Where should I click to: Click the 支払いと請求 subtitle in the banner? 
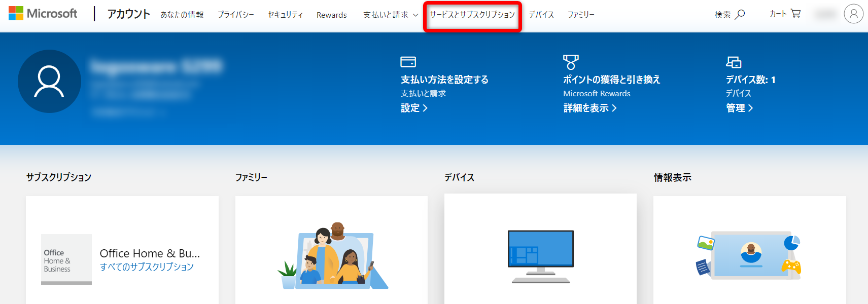423,94
